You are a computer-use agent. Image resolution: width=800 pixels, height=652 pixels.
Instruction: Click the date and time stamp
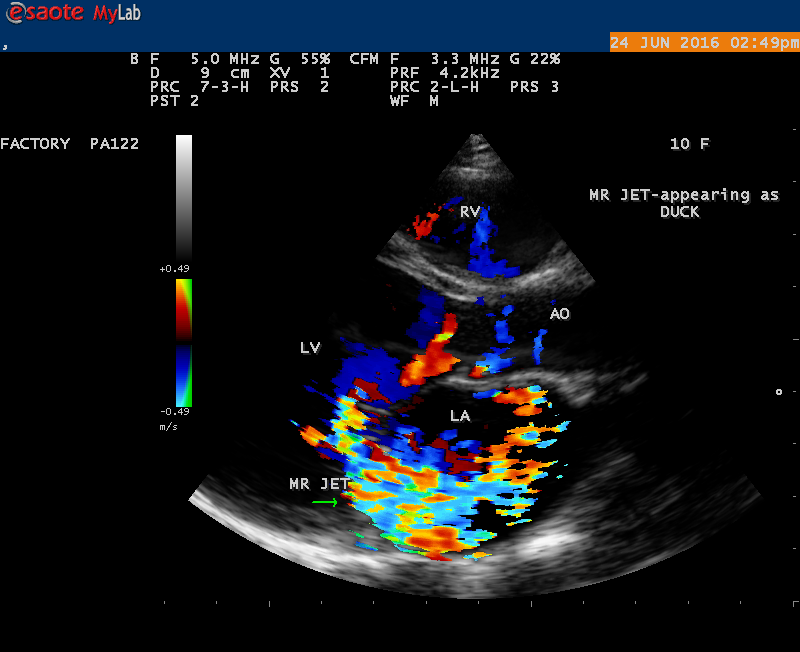pos(704,43)
